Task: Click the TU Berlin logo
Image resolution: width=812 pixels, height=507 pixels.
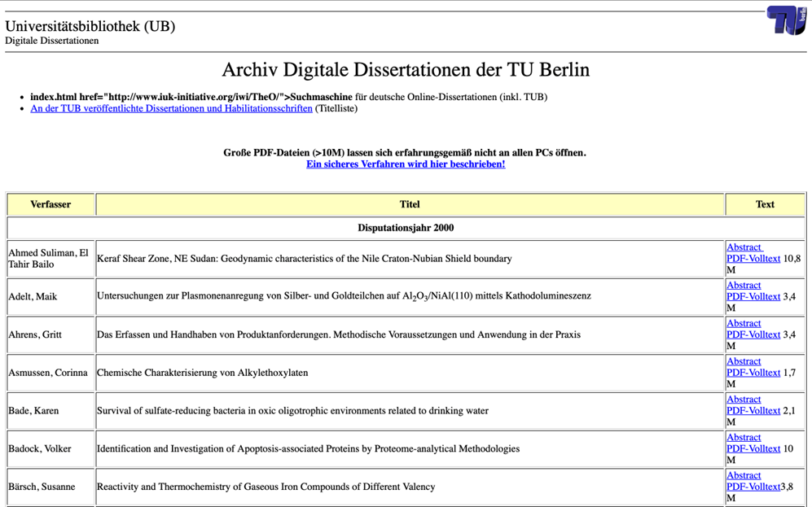Action: pos(787,20)
